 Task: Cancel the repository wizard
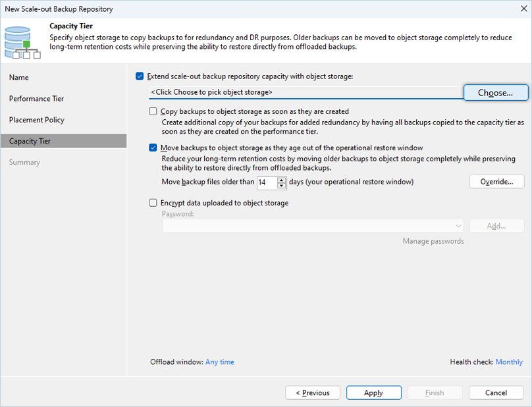[x=496, y=393]
